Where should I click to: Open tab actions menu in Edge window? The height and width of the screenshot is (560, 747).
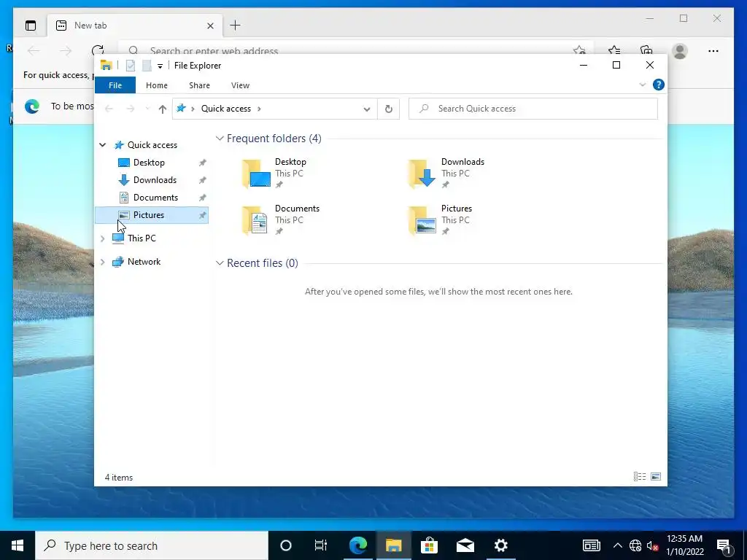pyautogui.click(x=31, y=26)
